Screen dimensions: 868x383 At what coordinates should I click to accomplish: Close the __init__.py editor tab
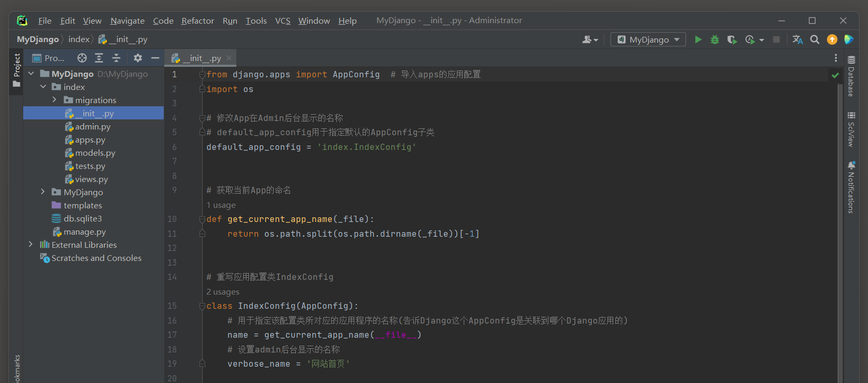(229, 58)
